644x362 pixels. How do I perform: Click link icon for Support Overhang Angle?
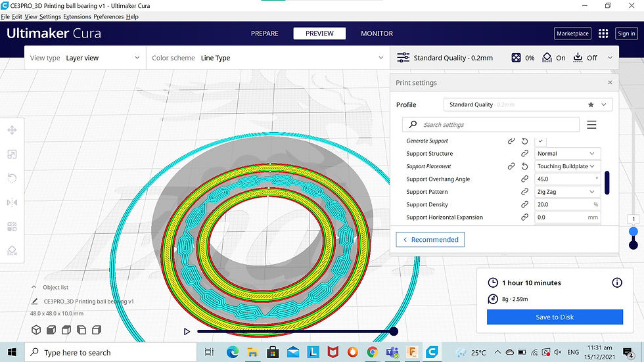point(524,179)
